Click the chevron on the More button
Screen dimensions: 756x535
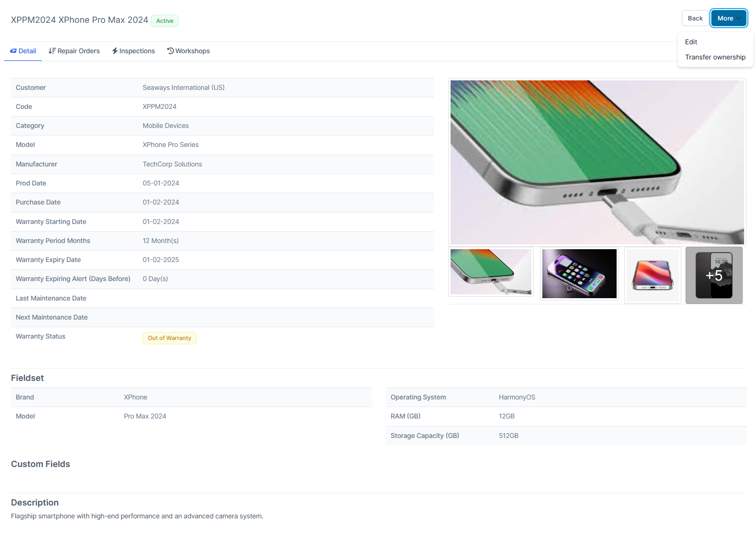(739, 19)
